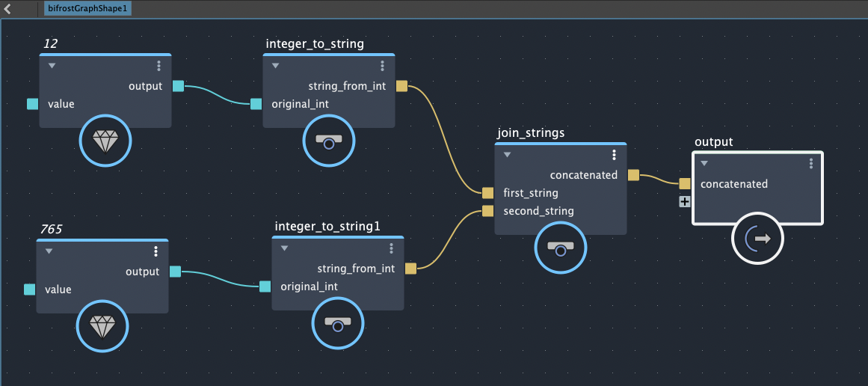Click the output port of node 12
The width and height of the screenshot is (868, 386).
pyautogui.click(x=178, y=86)
